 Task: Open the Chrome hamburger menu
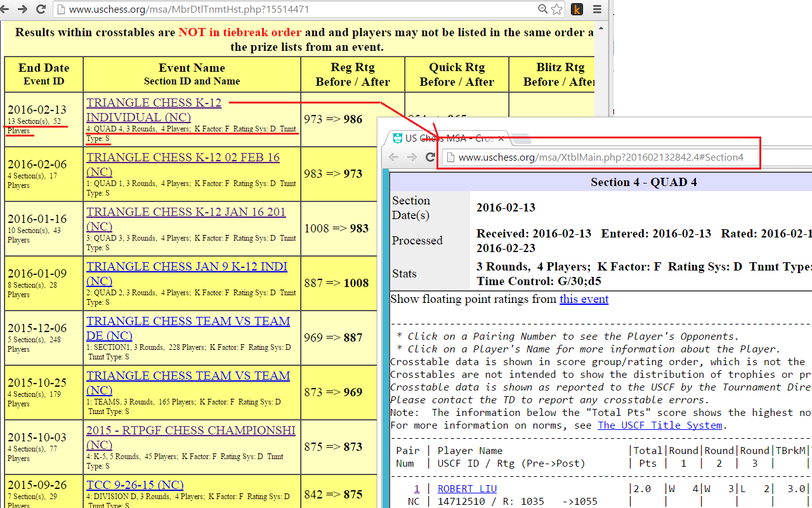pyautogui.click(x=597, y=10)
